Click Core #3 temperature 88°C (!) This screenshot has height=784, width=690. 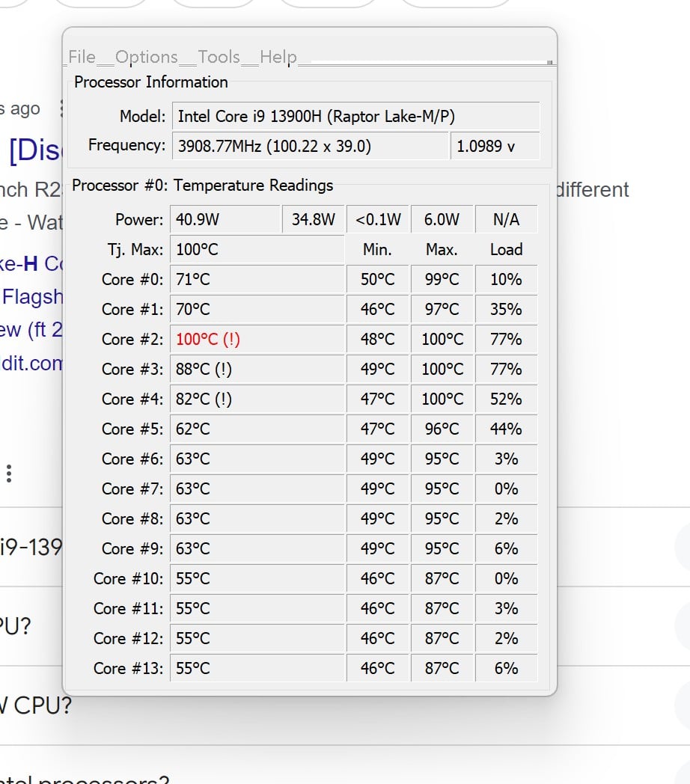point(257,370)
